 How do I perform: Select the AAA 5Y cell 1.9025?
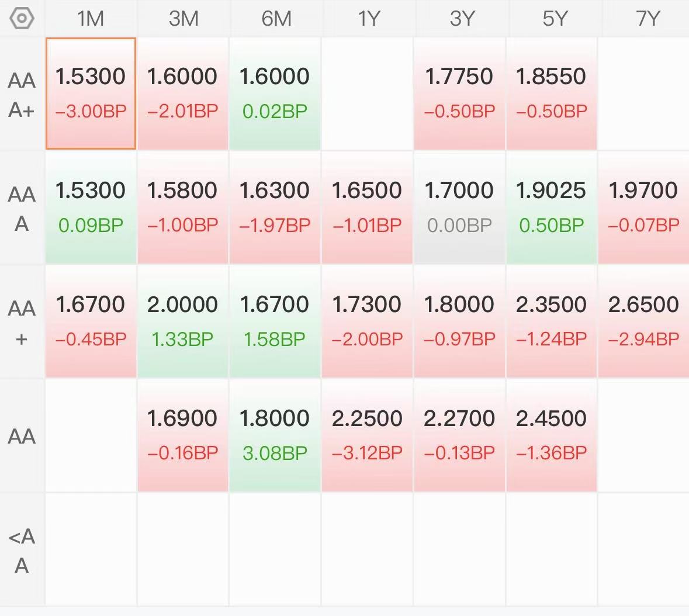[x=552, y=207]
